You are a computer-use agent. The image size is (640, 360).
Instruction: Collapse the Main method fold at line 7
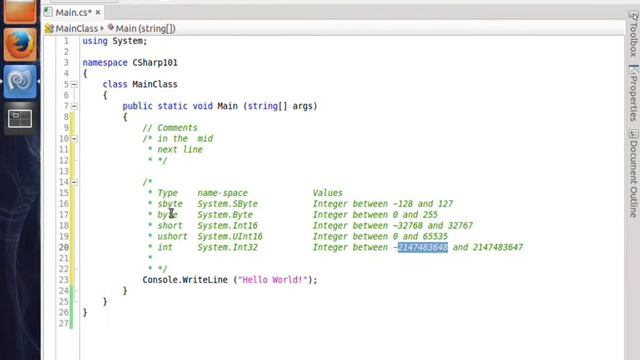click(x=74, y=106)
